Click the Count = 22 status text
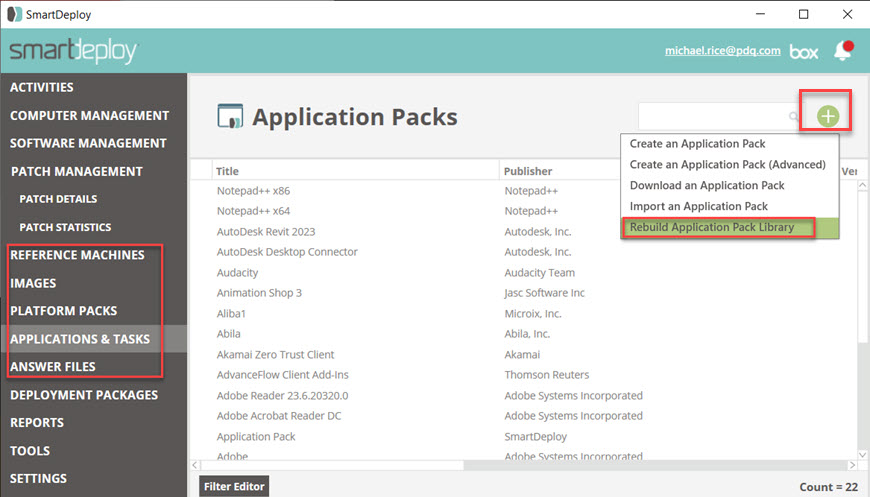Viewport: 870px width, 497px height. (x=828, y=487)
